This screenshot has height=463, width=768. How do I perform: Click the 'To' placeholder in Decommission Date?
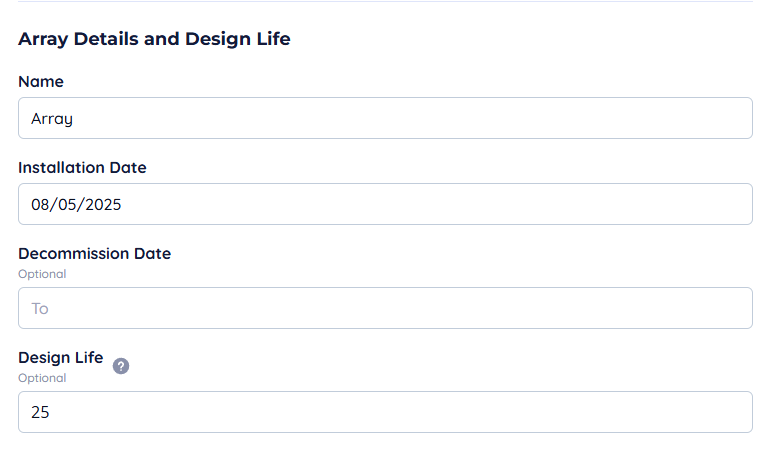coord(40,308)
